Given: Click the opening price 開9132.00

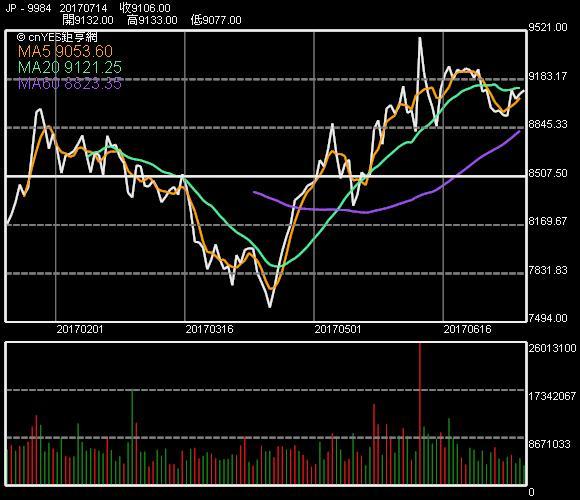Looking at the screenshot, I should coord(88,20).
